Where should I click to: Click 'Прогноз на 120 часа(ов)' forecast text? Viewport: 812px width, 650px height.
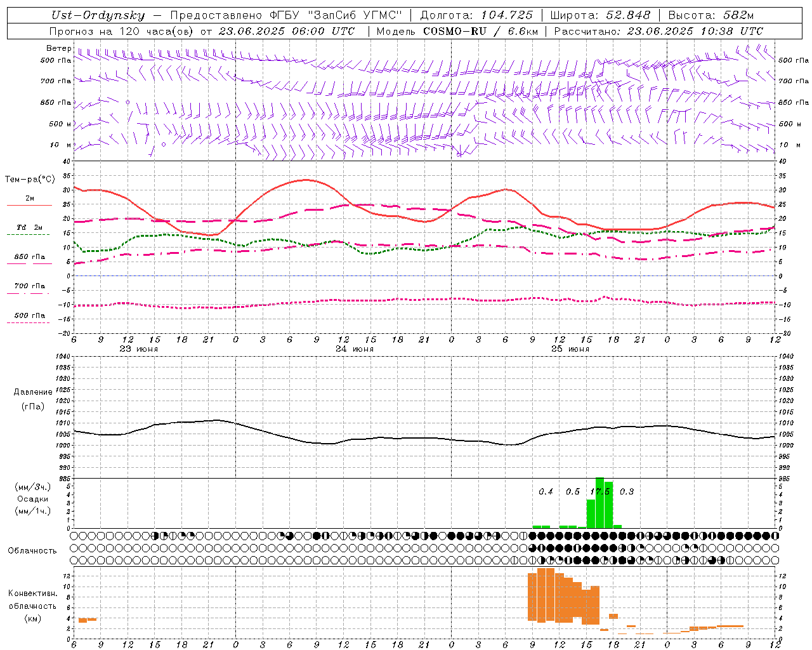(x=122, y=31)
